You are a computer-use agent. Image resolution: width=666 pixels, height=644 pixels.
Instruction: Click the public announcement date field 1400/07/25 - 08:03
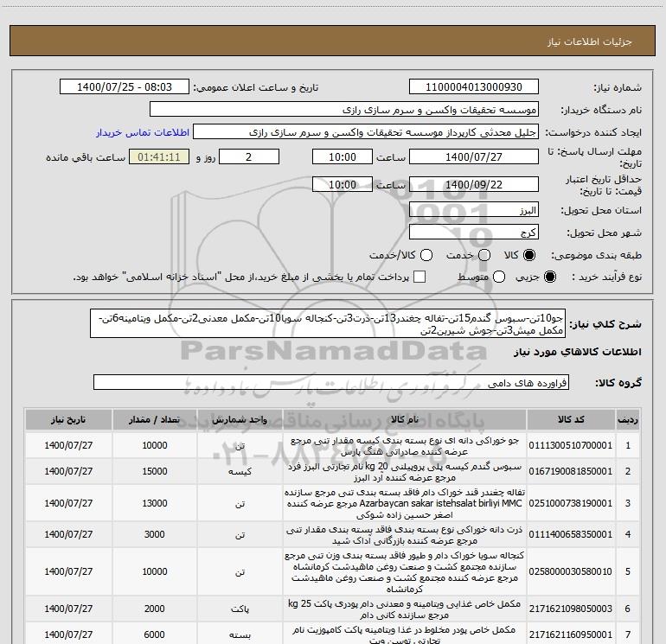pyautogui.click(x=125, y=87)
